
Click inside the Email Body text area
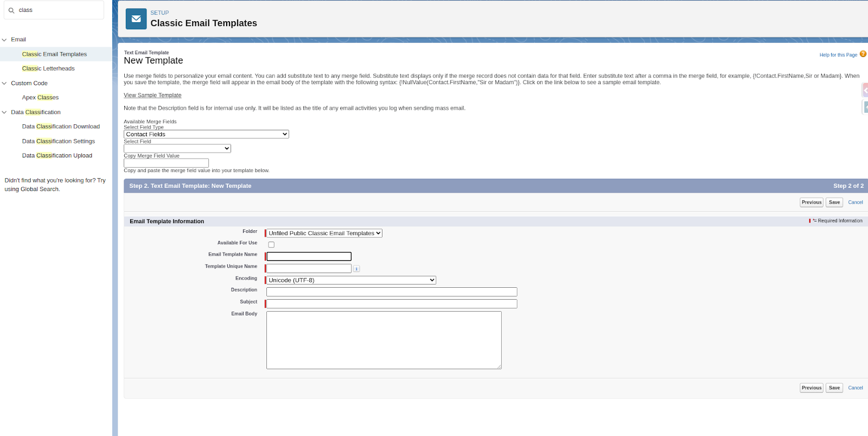pos(384,340)
